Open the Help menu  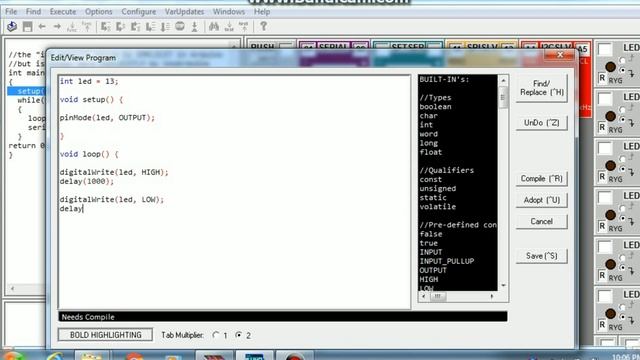coord(262,12)
